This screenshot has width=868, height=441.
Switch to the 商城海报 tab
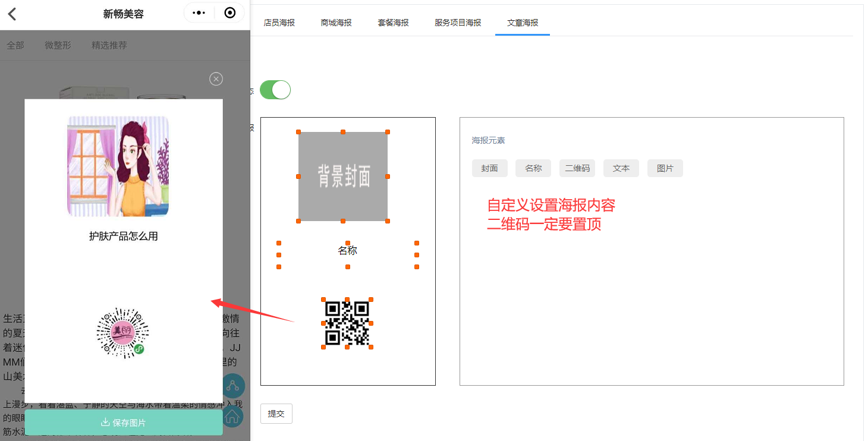(x=336, y=23)
